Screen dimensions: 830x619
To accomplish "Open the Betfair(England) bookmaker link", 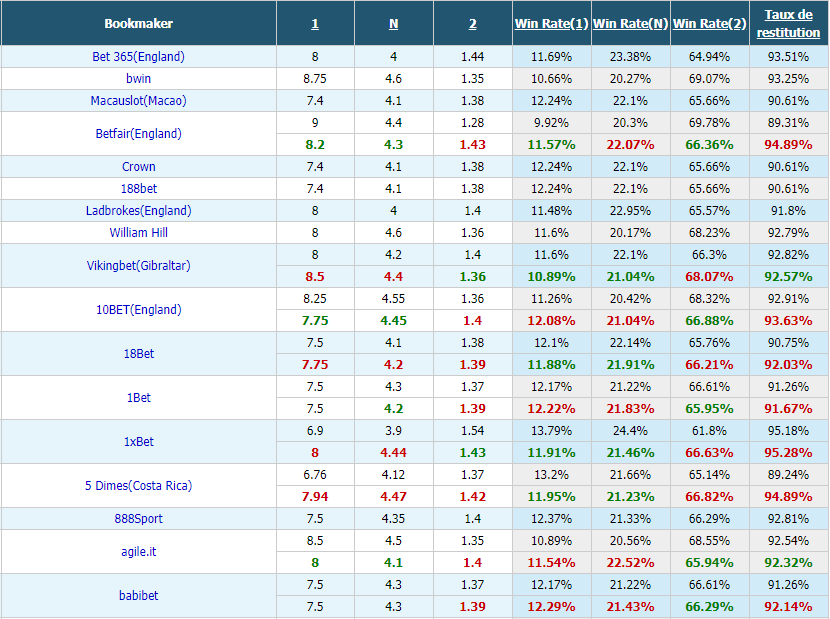I will pos(139,133).
